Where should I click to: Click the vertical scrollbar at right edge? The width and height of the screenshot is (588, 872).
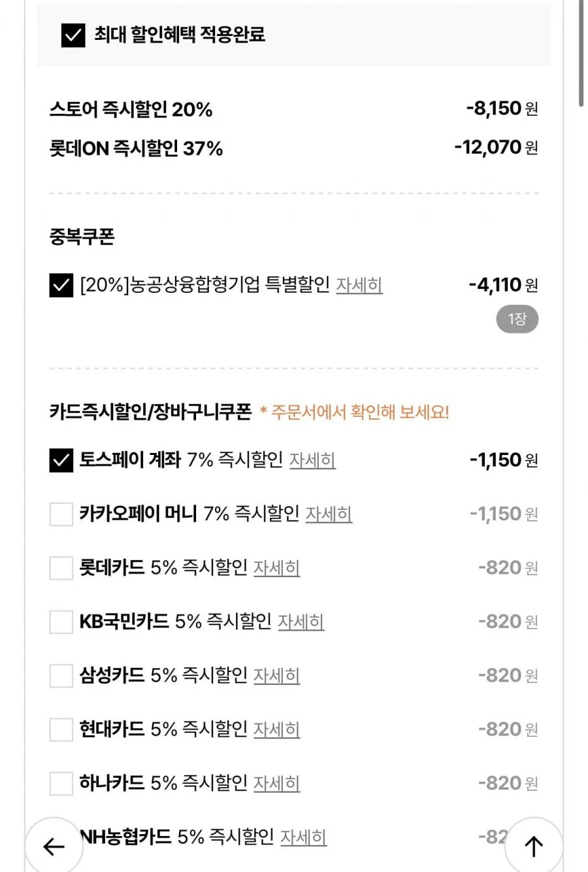pos(581,52)
